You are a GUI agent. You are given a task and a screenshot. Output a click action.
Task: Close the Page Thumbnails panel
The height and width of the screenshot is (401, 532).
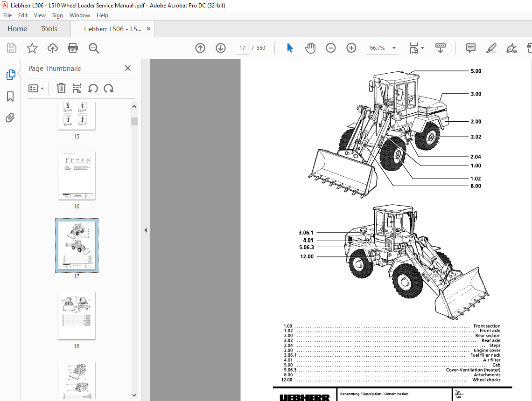tap(128, 68)
